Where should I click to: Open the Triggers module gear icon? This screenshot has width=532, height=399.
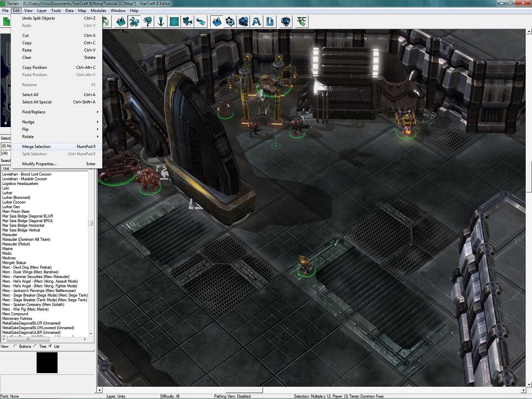point(230,21)
